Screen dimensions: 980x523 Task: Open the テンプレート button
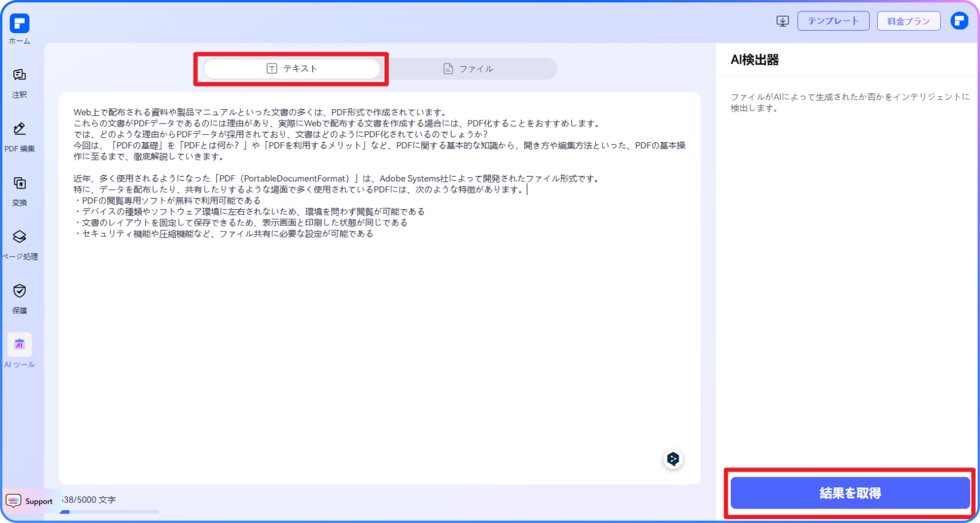tap(833, 21)
